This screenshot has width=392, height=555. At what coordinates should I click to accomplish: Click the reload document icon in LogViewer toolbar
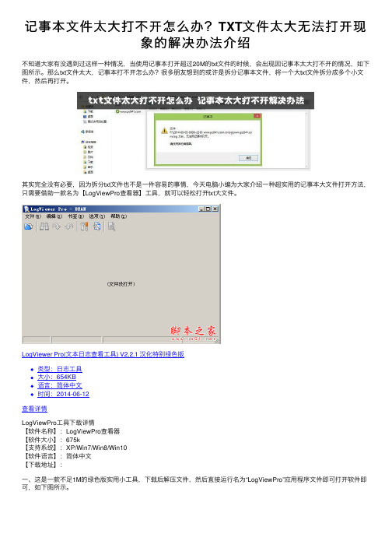pos(97,227)
